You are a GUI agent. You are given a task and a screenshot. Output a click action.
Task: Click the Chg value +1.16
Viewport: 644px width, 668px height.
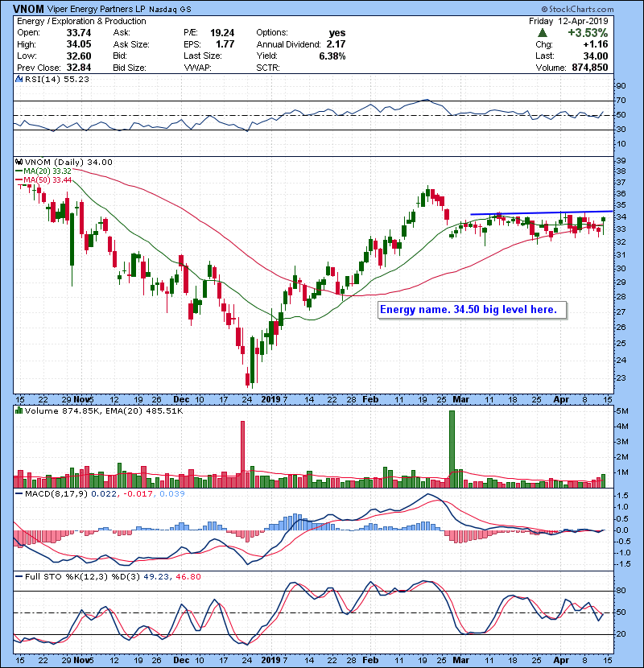click(x=596, y=44)
